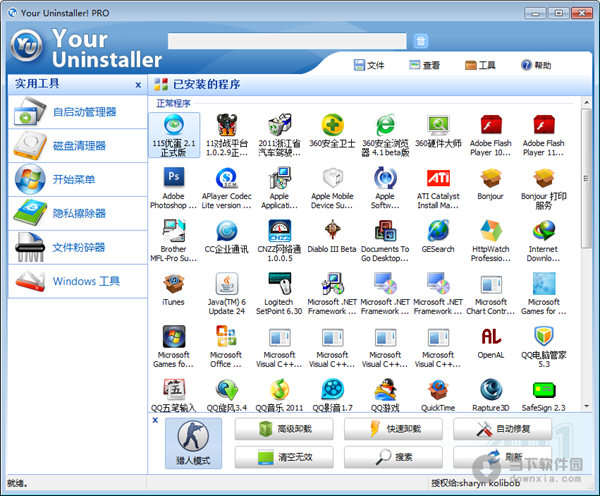Select the Diablo III Beta icon
Viewport: 600px width, 496px height.
332,237
